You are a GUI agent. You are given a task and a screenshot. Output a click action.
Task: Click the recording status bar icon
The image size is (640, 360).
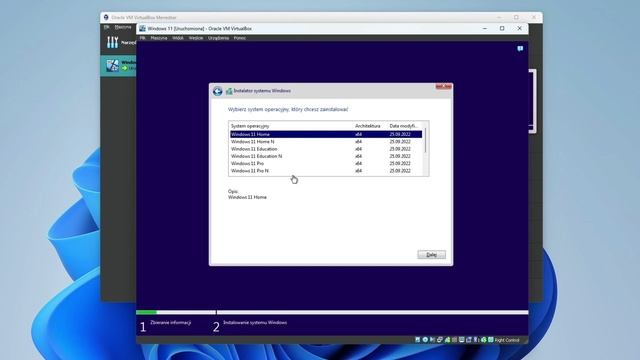[469, 340]
